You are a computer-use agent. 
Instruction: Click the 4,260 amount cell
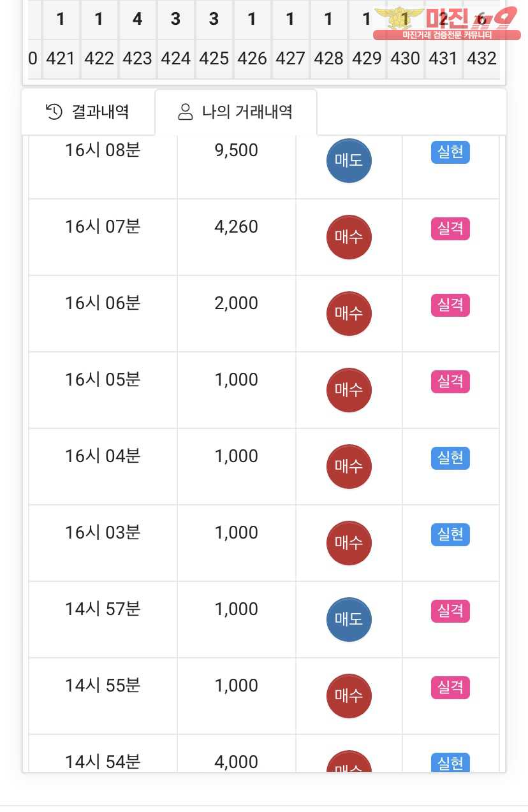[x=236, y=227]
